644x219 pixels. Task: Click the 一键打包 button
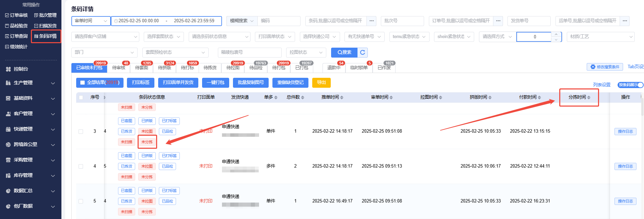pyautogui.click(x=215, y=83)
